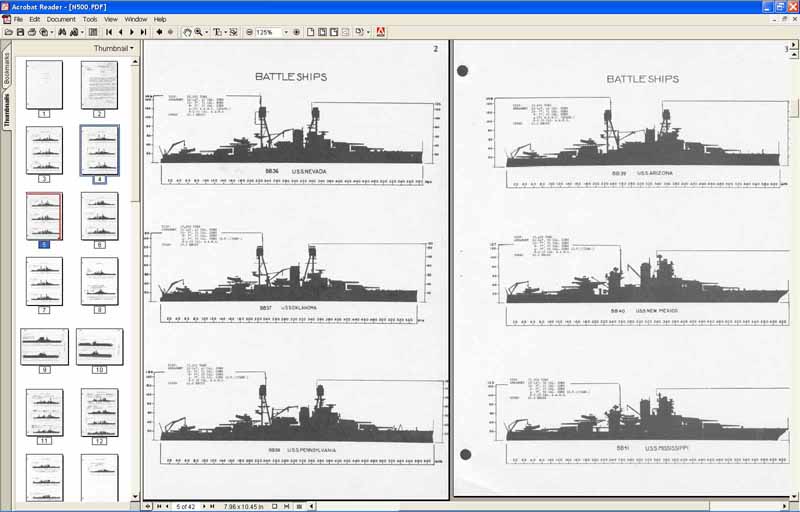800x512 pixels.
Task: Set view to Actual Size icon
Action: pyautogui.click(x=310, y=32)
